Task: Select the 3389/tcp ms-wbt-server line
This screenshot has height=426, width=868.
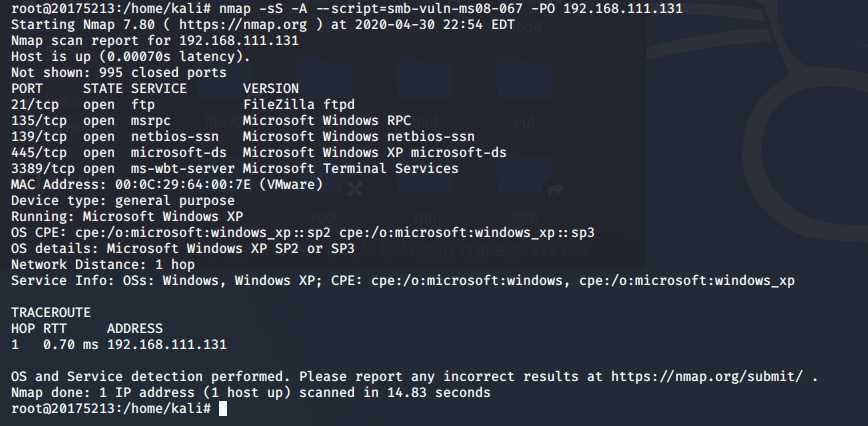Action: 235,169
